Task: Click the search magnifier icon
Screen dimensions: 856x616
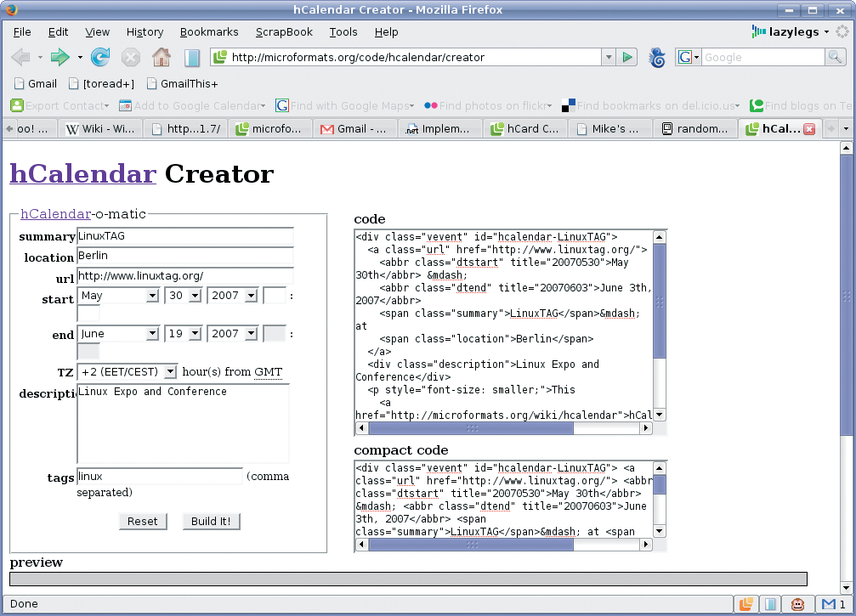Action: pos(835,57)
